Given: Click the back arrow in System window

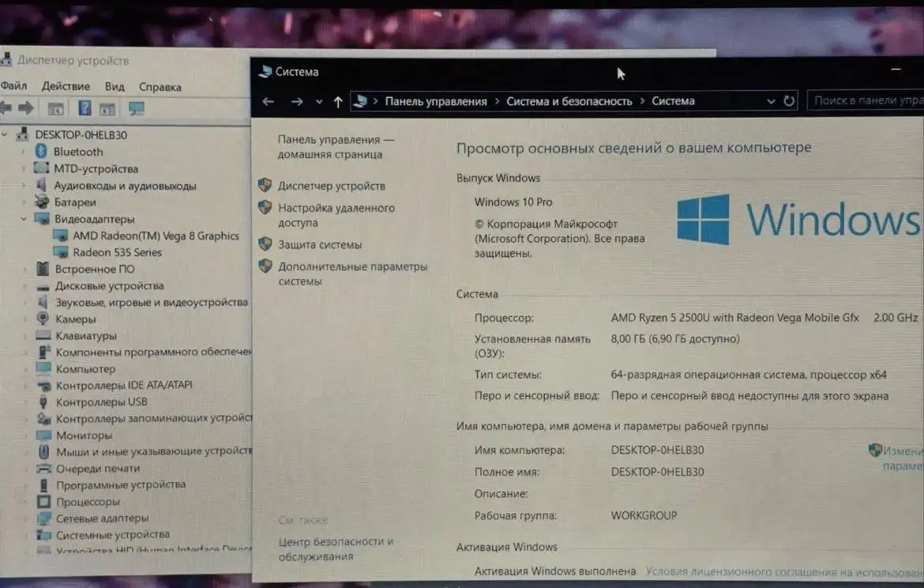Looking at the screenshot, I should coord(268,101).
